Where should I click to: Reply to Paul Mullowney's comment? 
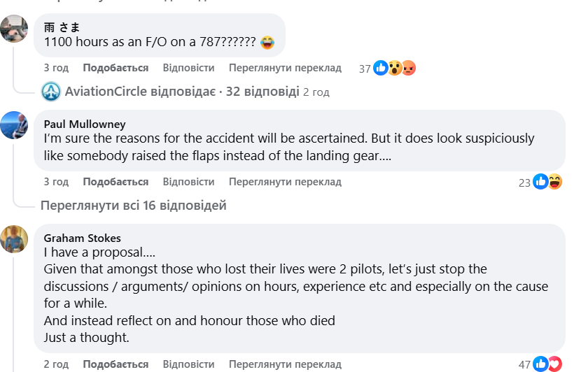[x=188, y=182]
